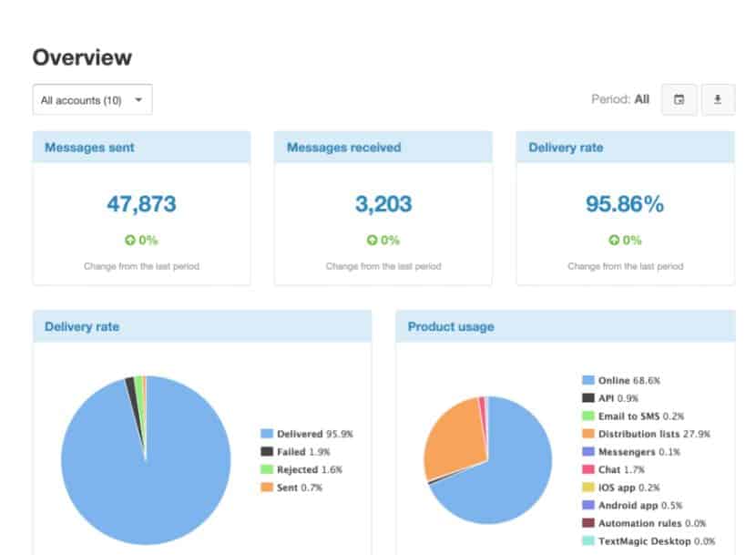
Task: Click the 47,873 messages sent value
Action: 141,204
